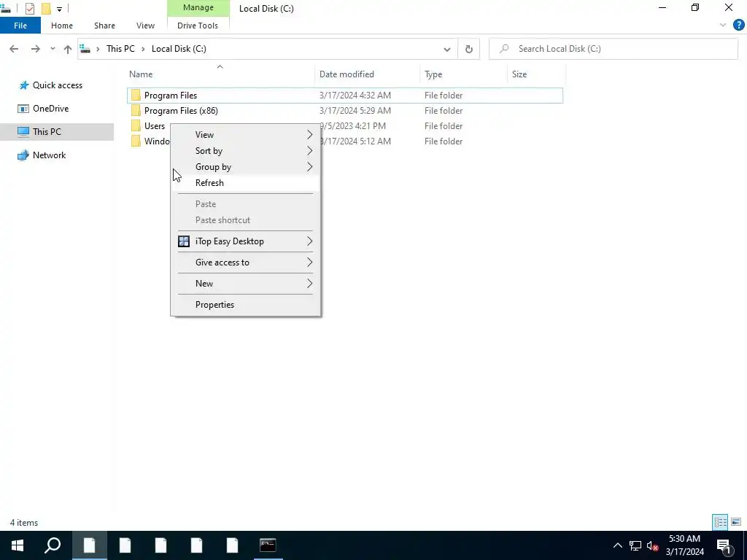Click the New folder quick access toolbar icon
Viewport: 747px width, 560px height.
tap(46, 9)
